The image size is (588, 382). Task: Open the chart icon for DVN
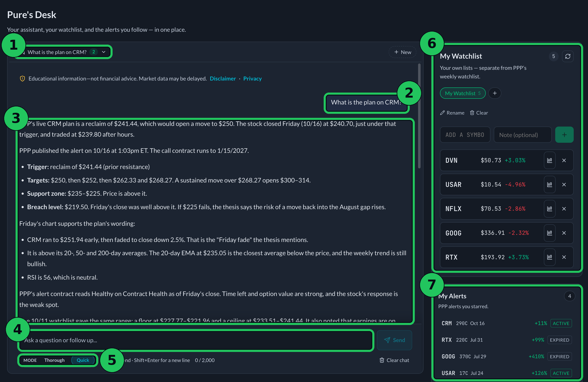549,160
